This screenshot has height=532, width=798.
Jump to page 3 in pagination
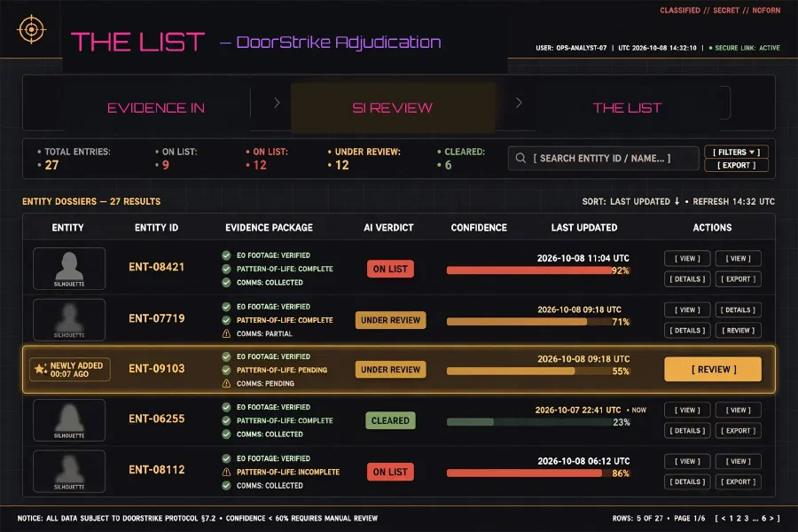click(747, 518)
